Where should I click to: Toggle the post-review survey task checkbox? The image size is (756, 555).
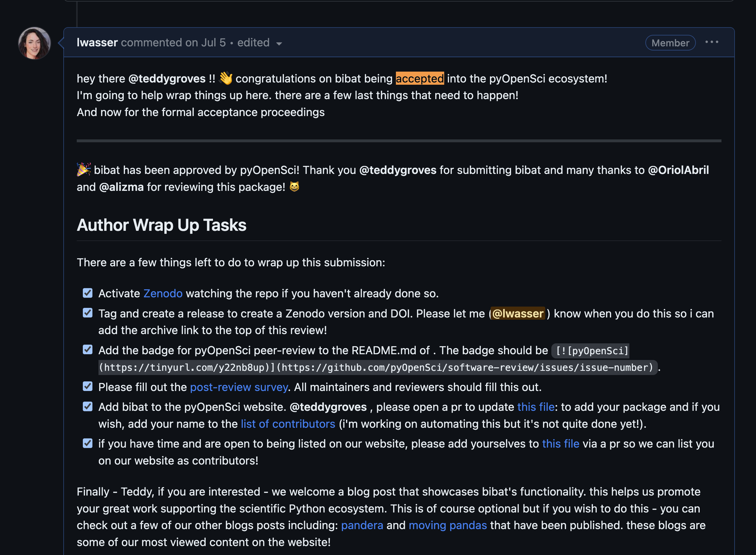tap(88, 386)
